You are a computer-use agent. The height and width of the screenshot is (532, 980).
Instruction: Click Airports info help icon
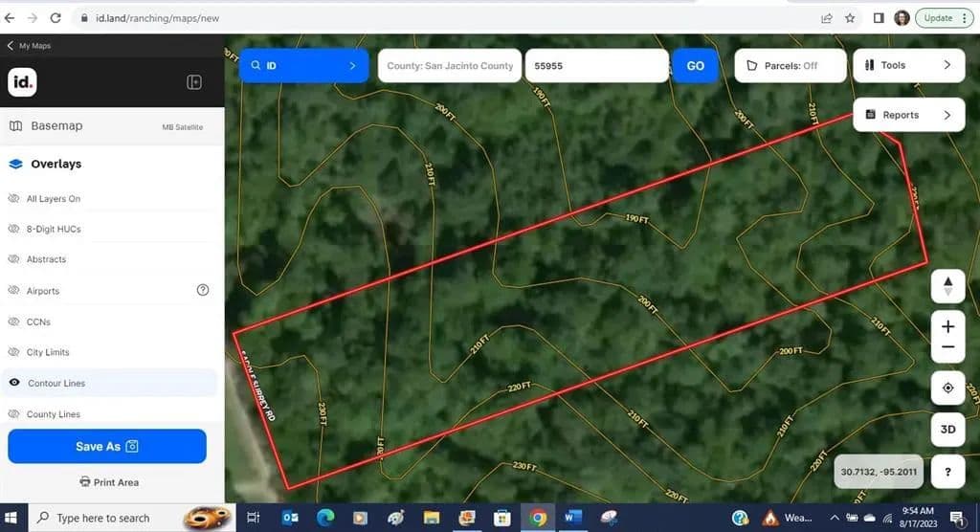203,290
